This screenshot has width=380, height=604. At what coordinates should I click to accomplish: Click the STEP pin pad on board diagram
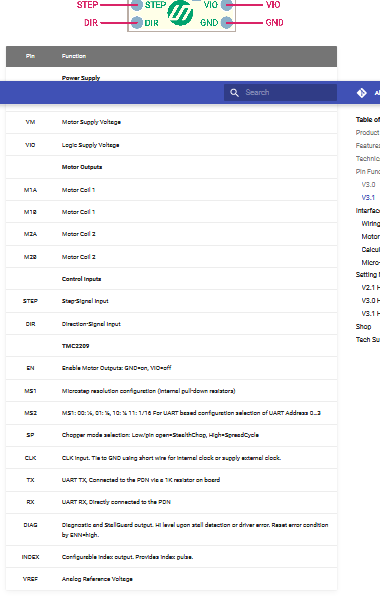pos(137,5)
